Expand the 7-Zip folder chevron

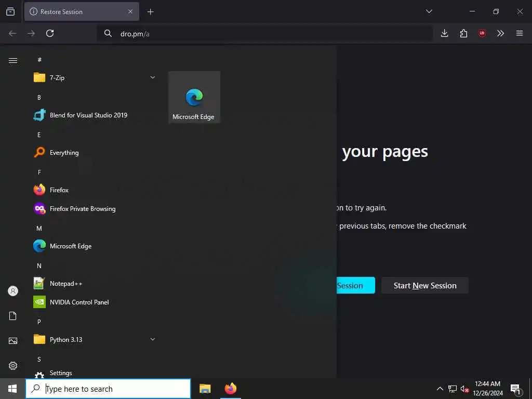pyautogui.click(x=153, y=77)
